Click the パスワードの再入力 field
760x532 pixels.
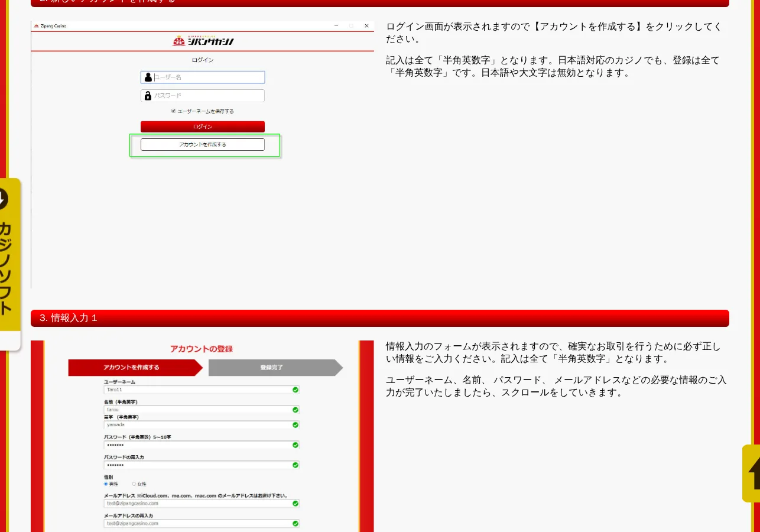[202, 465]
